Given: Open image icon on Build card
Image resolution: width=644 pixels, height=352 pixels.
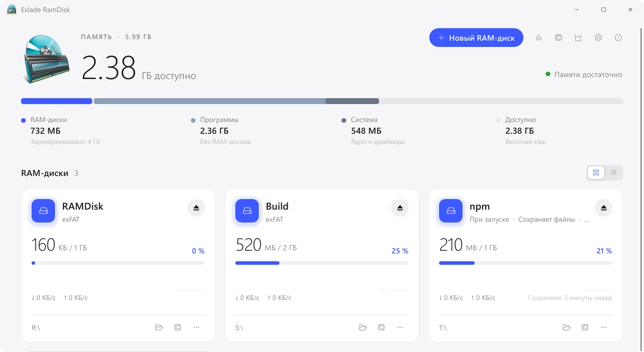Looking at the screenshot, I should pyautogui.click(x=382, y=327).
